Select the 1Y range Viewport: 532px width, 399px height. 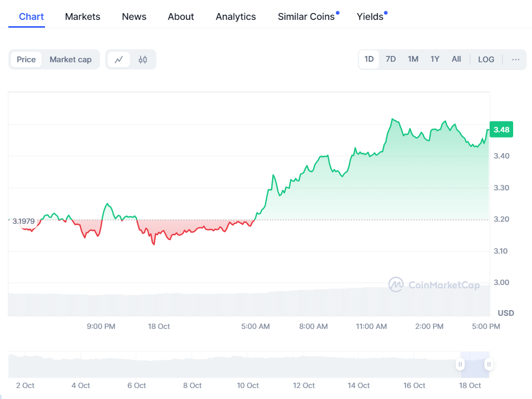[x=435, y=59]
